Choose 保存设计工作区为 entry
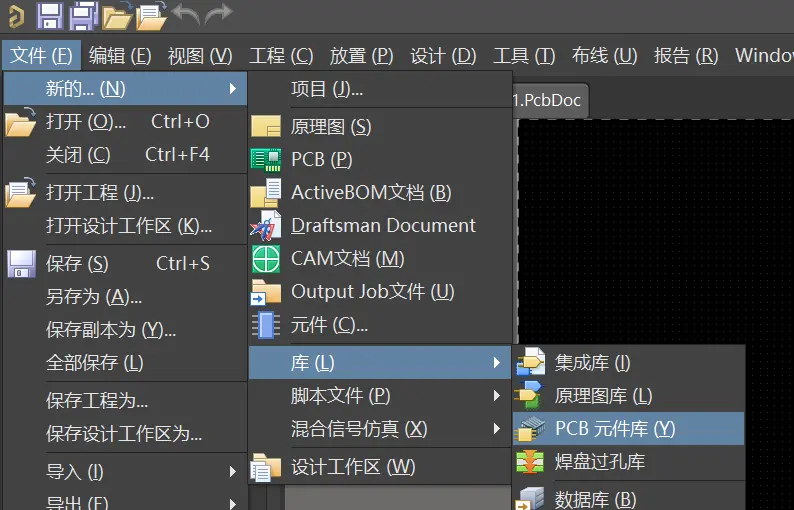The image size is (794, 510). pyautogui.click(x=125, y=434)
